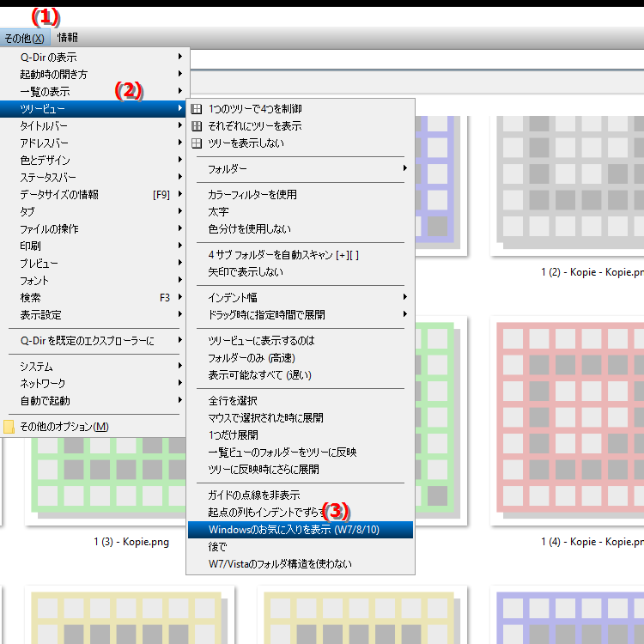Expand 色とデザイン submenu

coord(94,161)
